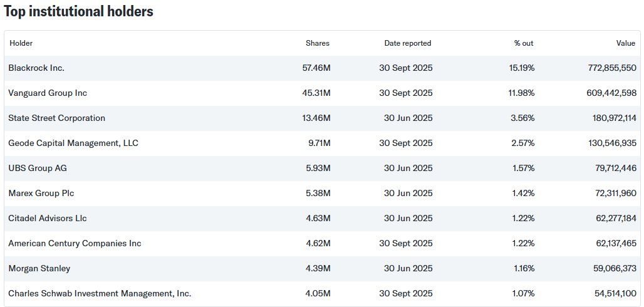Click the 4.39M shares value
This screenshot has height=307, width=644.
click(318, 269)
